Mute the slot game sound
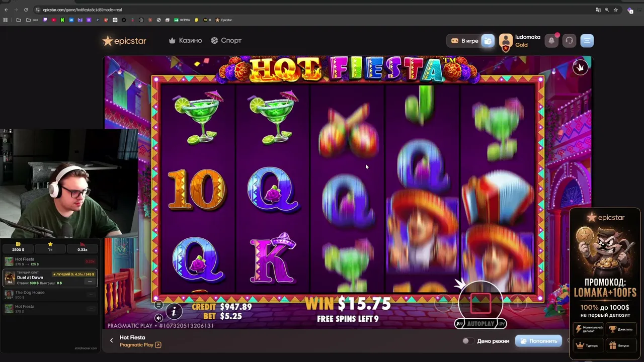The width and height of the screenshot is (644, 362). [158, 318]
